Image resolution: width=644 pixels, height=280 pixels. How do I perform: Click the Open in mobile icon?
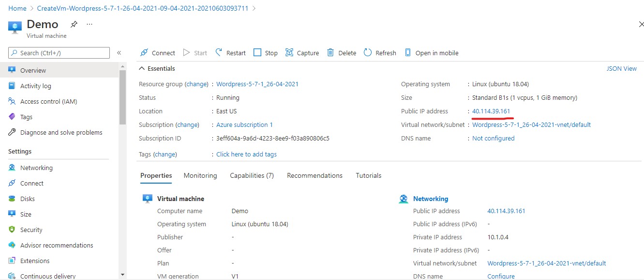[407, 53]
